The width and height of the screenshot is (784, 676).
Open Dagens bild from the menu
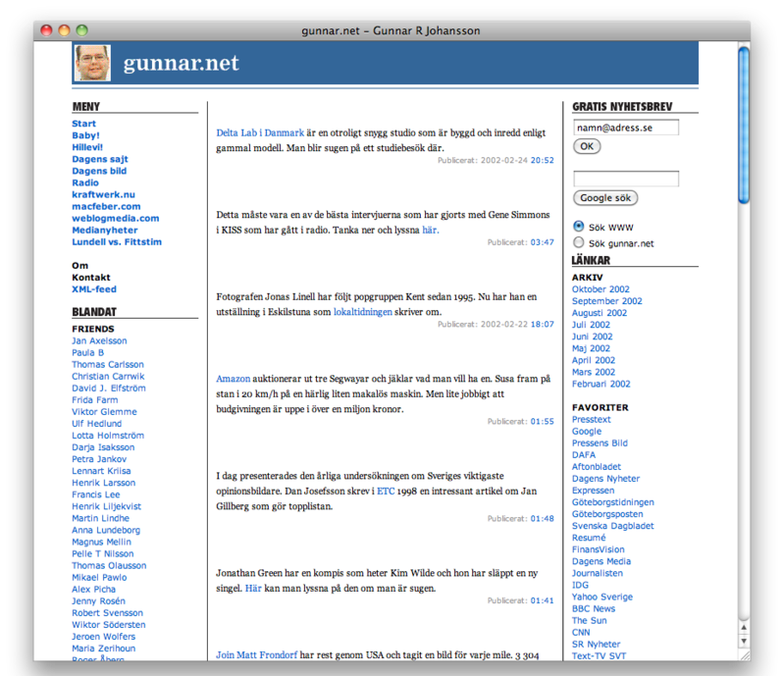pyautogui.click(x=99, y=171)
